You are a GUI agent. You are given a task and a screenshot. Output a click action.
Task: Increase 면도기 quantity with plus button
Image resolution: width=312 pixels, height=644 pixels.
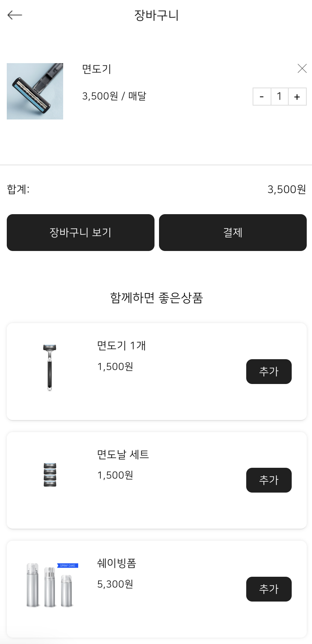point(297,97)
